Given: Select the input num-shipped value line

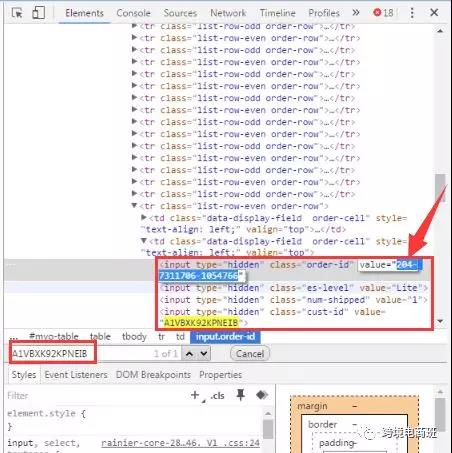Looking at the screenshot, I should 294,300.
